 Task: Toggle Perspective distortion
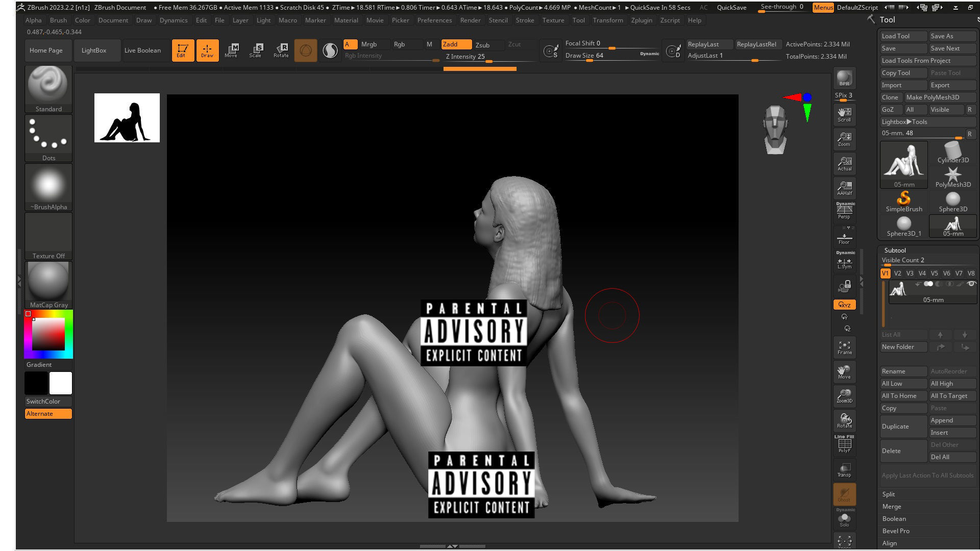coord(844,211)
